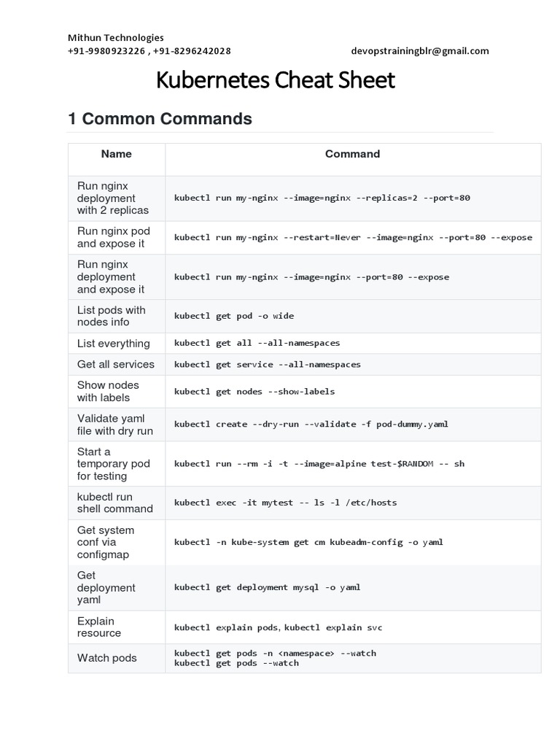Viewport: 560px width, 747px height.
Task: Click the kubeadm-config configmap command
Action: point(308,543)
